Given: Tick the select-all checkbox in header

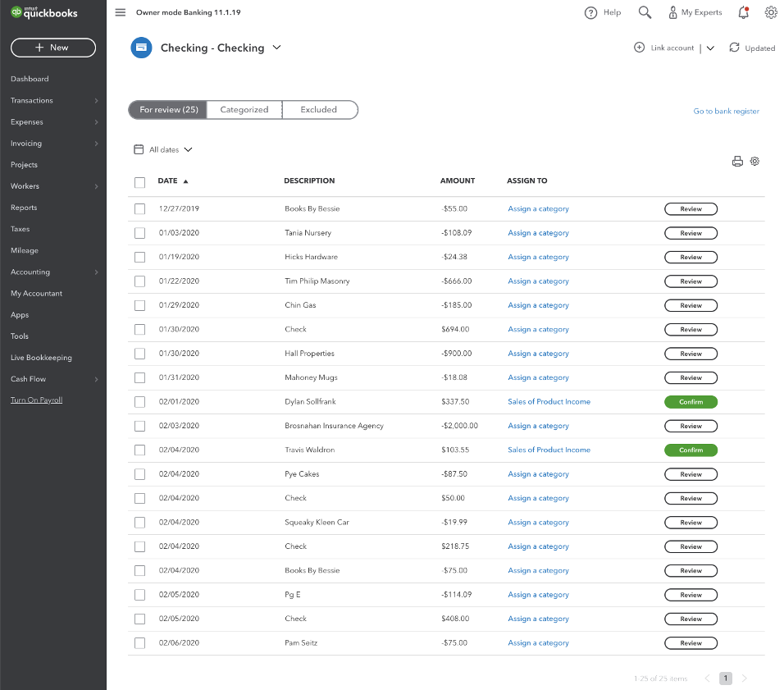Looking at the screenshot, I should (x=140, y=182).
